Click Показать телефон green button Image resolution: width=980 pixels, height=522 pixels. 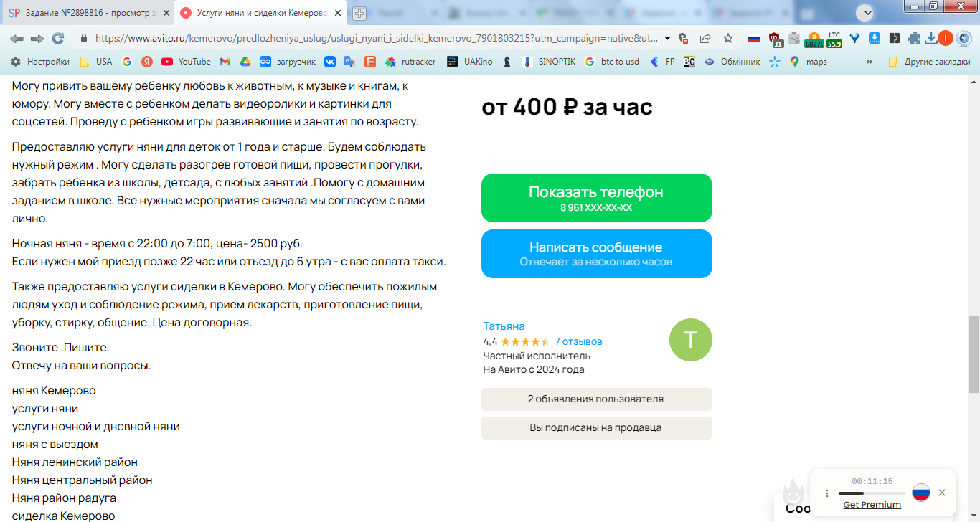pyautogui.click(x=597, y=198)
